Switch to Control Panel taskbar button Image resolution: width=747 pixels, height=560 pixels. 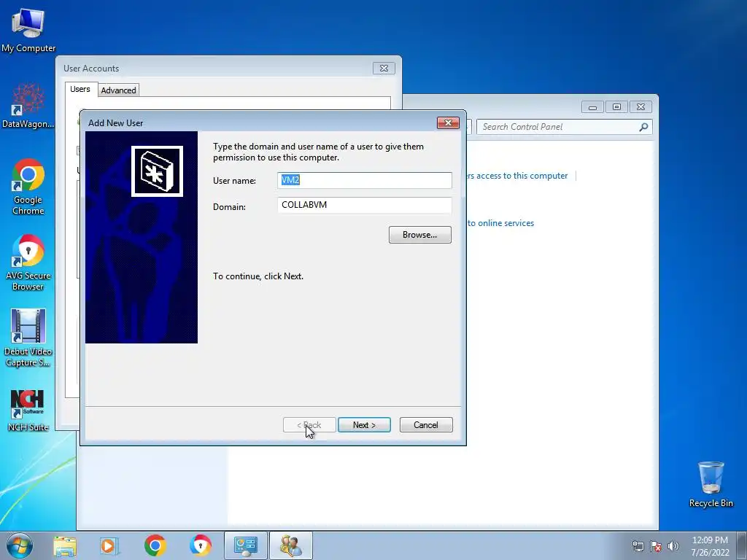click(x=246, y=545)
